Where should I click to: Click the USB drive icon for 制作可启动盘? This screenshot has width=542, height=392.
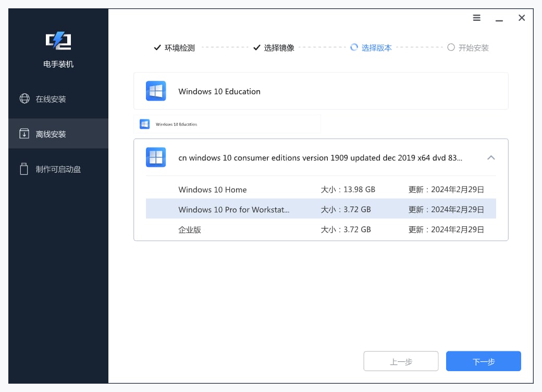[24, 169]
